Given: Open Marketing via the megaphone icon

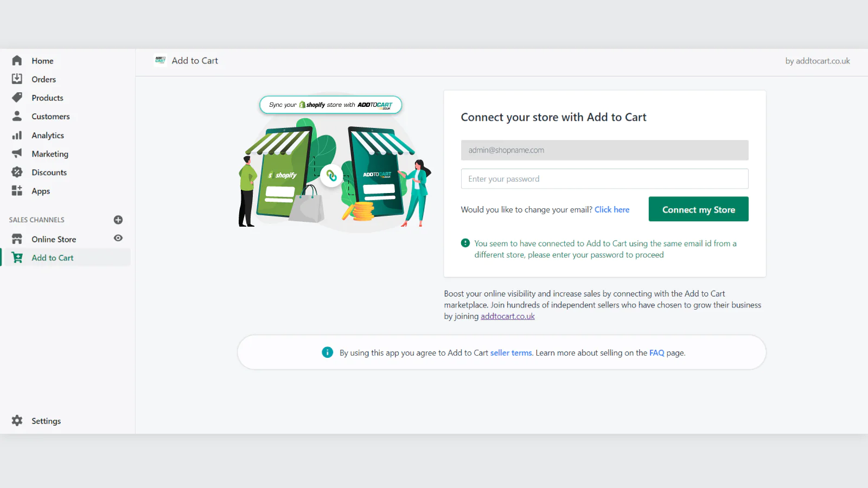Looking at the screenshot, I should (x=17, y=153).
